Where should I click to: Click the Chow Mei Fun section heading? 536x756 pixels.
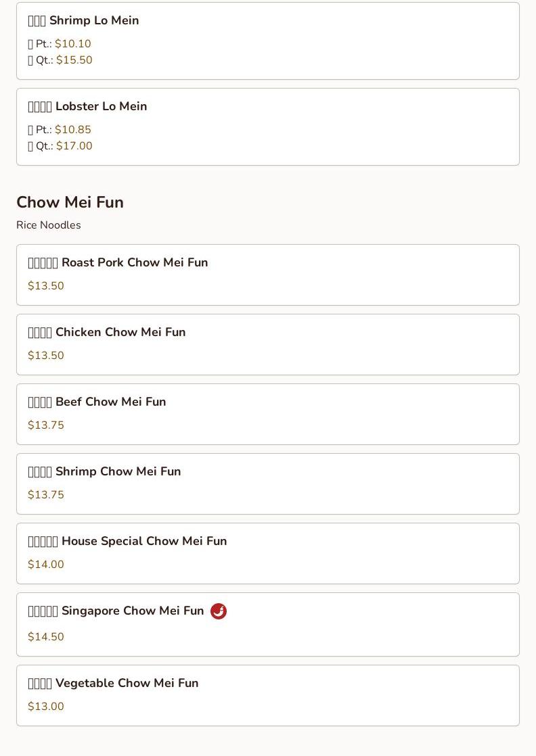[70, 202]
